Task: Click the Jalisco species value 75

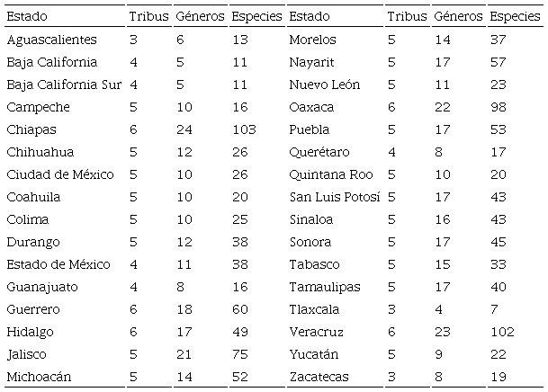Action: point(239,355)
